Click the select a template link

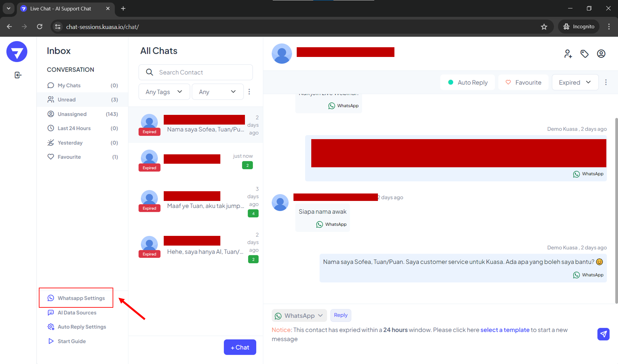point(505,330)
